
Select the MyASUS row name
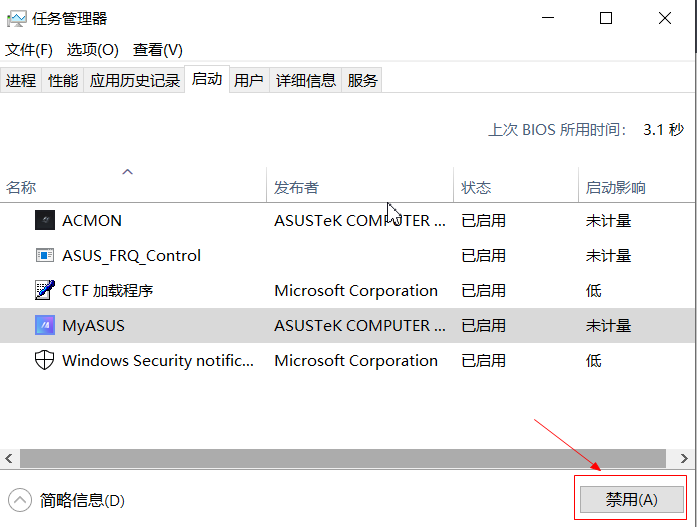[93, 326]
